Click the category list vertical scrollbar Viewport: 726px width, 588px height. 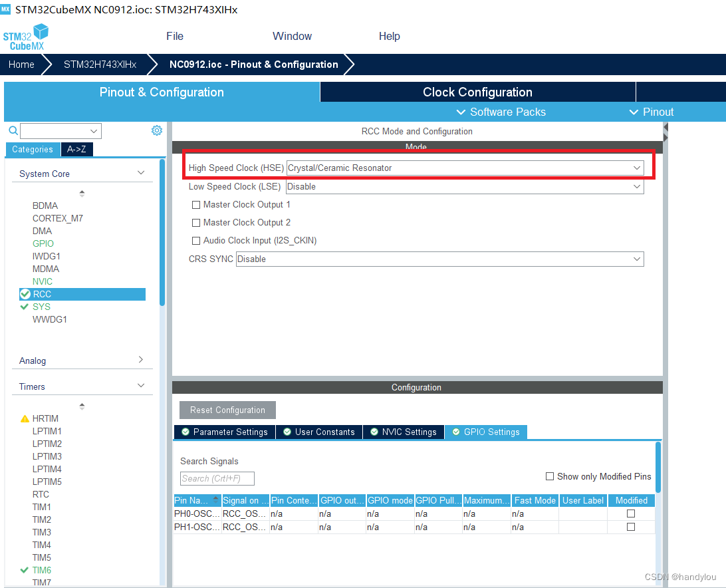162,233
